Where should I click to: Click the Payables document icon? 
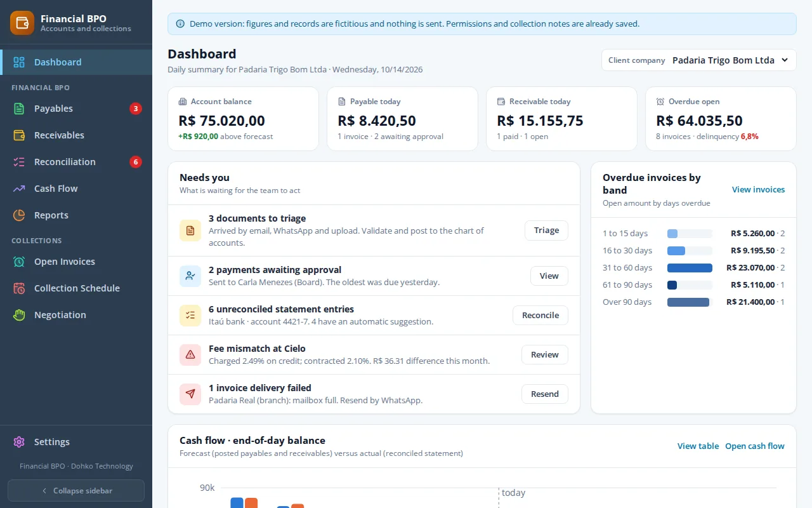coord(19,109)
